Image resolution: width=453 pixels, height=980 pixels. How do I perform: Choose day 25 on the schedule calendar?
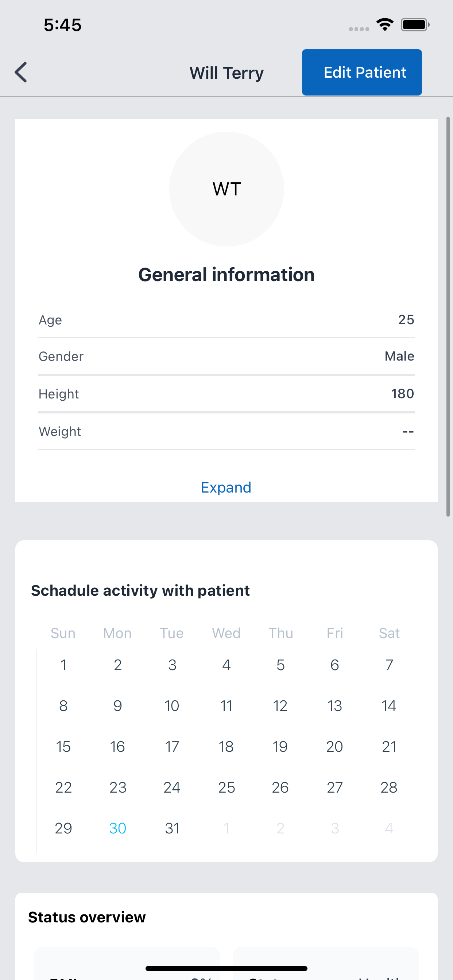point(226,787)
